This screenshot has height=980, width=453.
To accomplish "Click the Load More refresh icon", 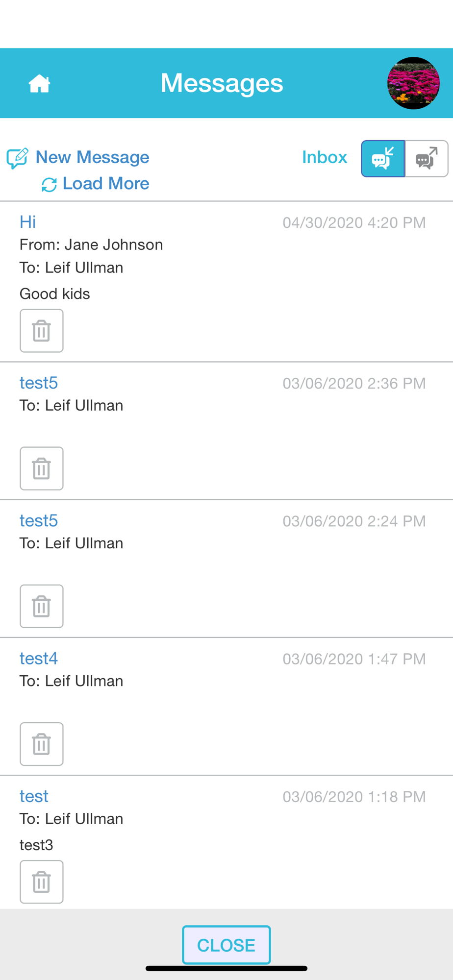I will 49,185.
